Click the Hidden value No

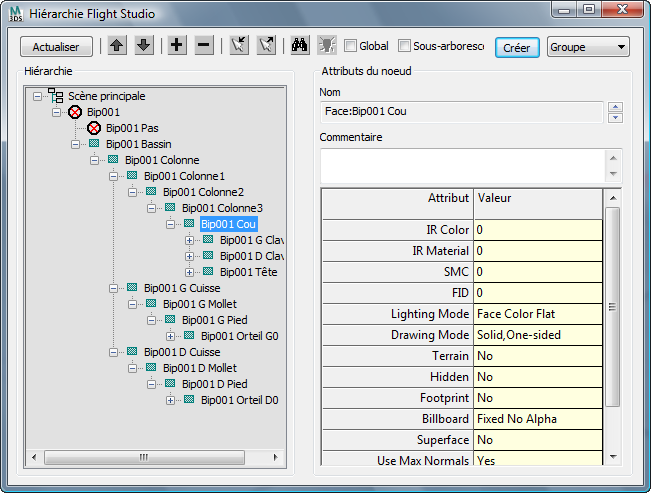pyautogui.click(x=538, y=377)
